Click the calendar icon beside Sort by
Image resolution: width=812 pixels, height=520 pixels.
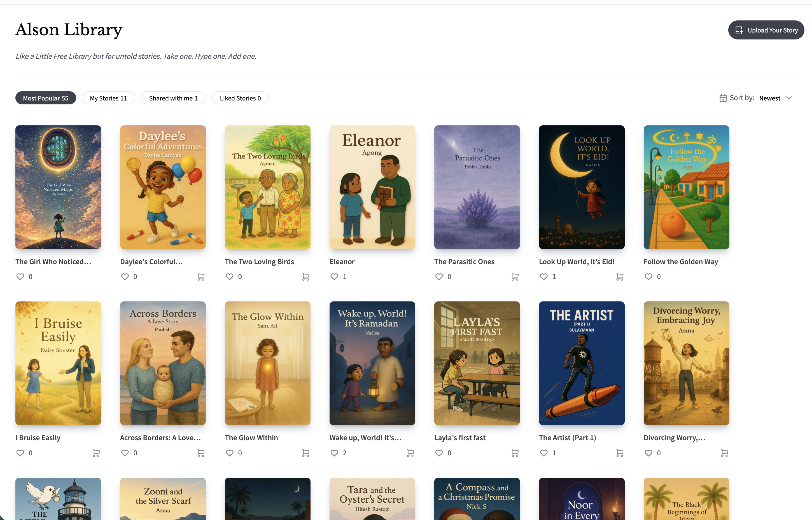pyautogui.click(x=723, y=98)
